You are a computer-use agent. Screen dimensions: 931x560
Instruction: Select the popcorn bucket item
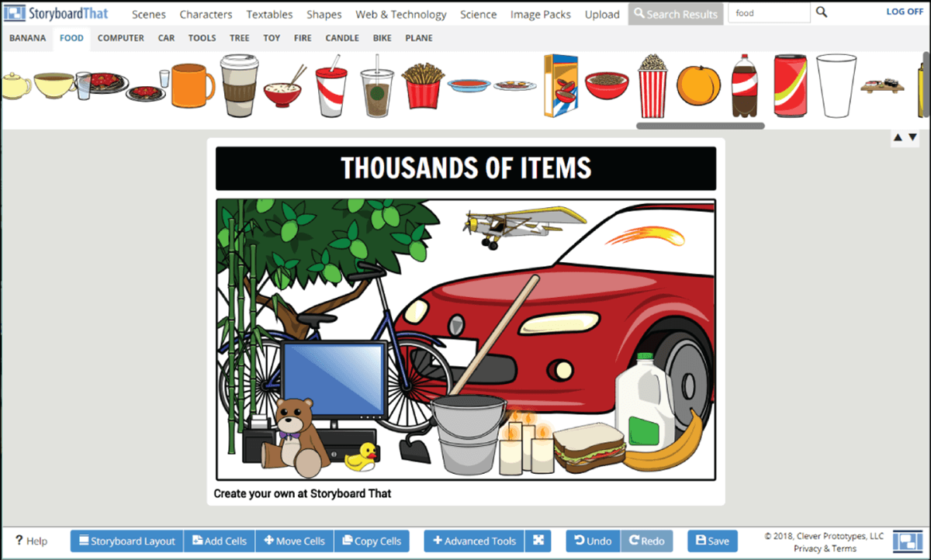[x=652, y=85]
